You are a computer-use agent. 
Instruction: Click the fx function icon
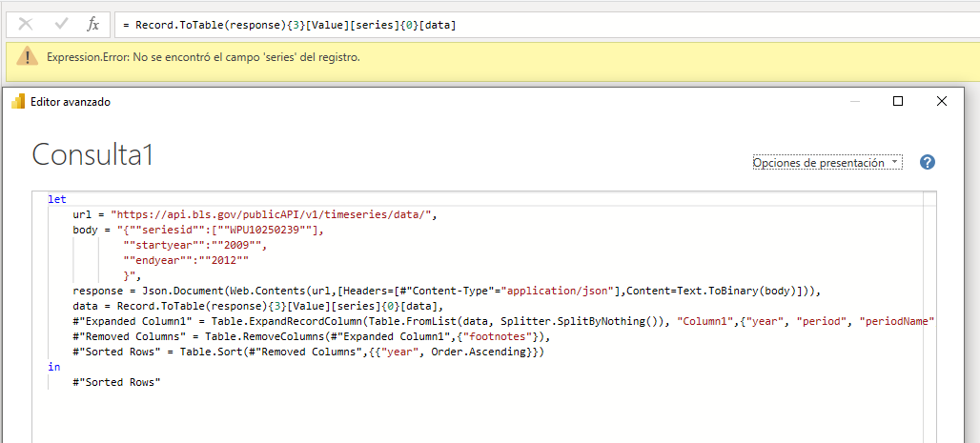tap(93, 25)
